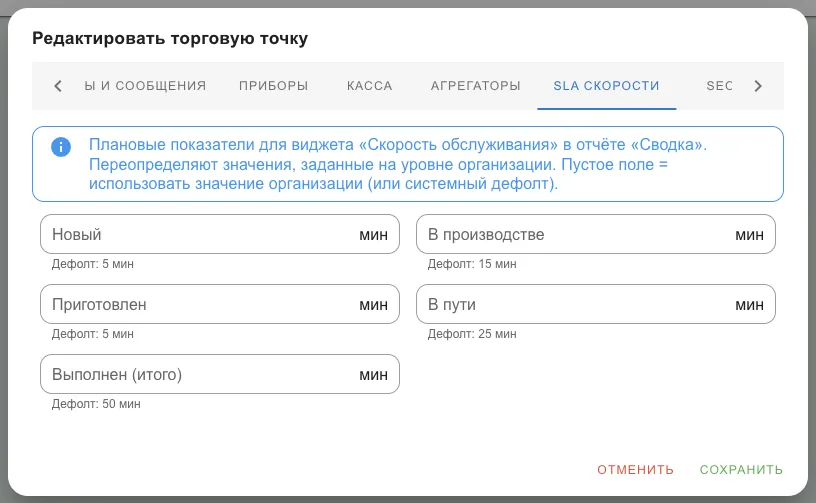Open the КАССА tab

pyautogui.click(x=369, y=86)
